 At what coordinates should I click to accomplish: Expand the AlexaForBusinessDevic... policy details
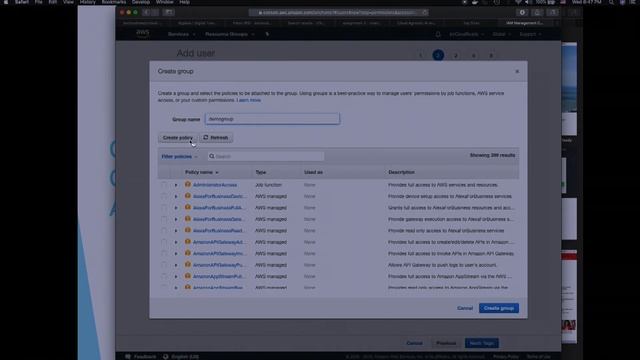pos(176,196)
